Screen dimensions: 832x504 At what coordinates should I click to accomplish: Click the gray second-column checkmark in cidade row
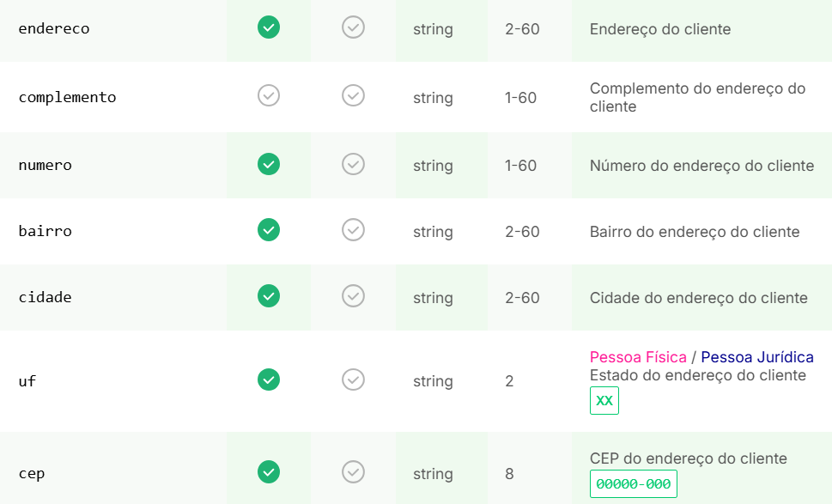pyautogui.click(x=354, y=296)
